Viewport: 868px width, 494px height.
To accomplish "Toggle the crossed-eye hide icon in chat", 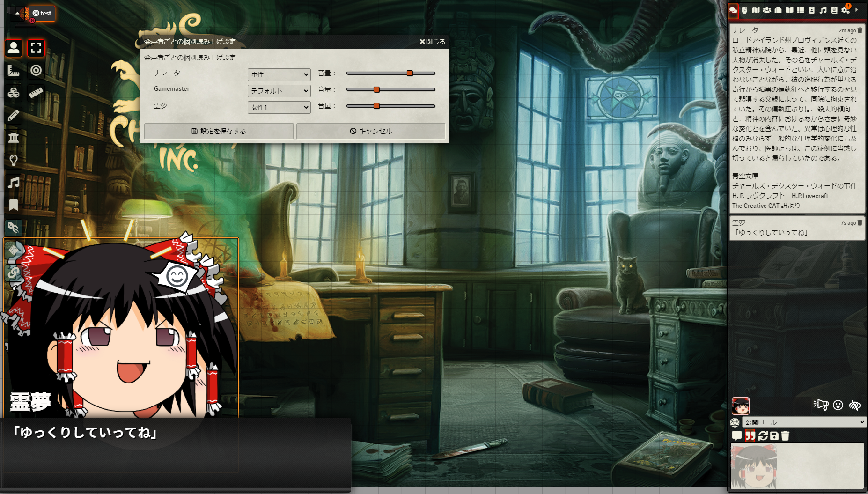I will coord(855,405).
